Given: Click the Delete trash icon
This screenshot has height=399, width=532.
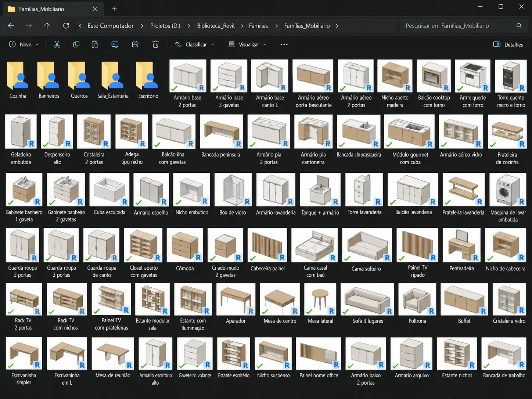Looking at the screenshot, I should coord(155,44).
